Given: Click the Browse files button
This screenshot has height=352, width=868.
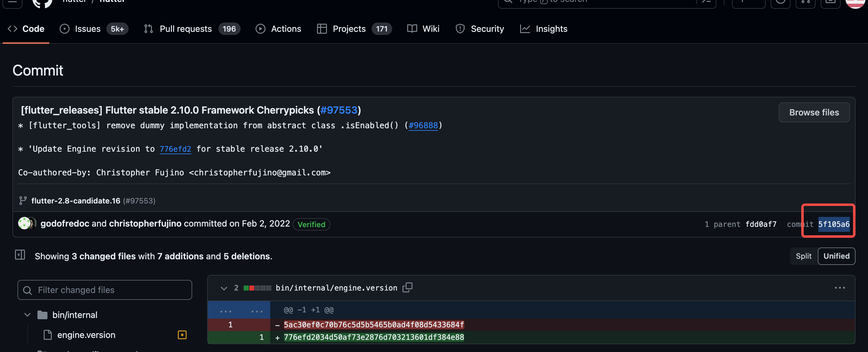Looking at the screenshot, I should click(x=814, y=112).
